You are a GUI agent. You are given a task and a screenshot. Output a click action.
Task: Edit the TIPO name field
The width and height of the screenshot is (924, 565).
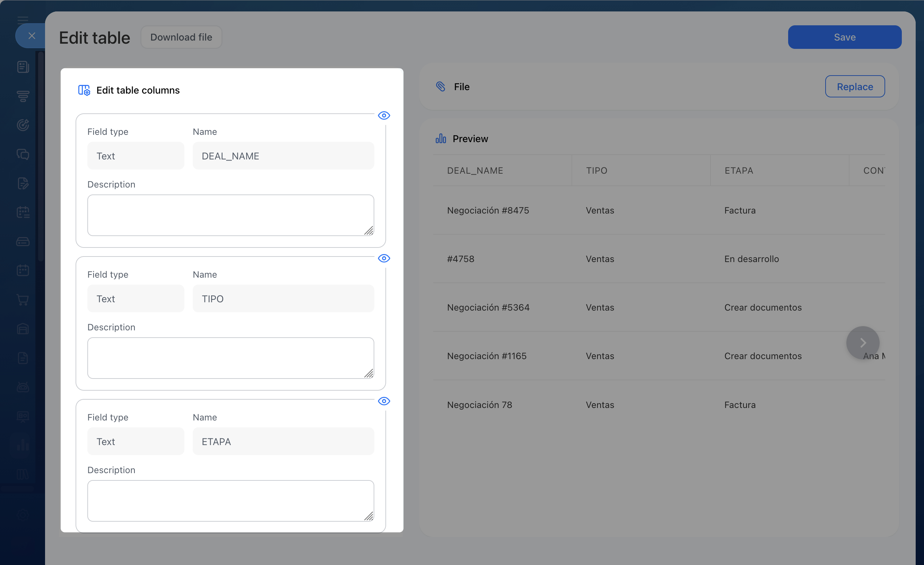284,299
